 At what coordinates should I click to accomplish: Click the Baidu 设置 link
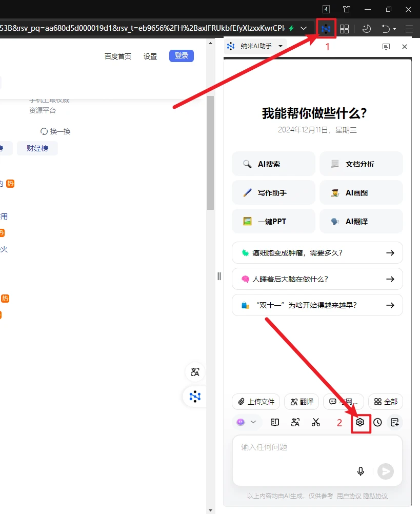(x=150, y=56)
